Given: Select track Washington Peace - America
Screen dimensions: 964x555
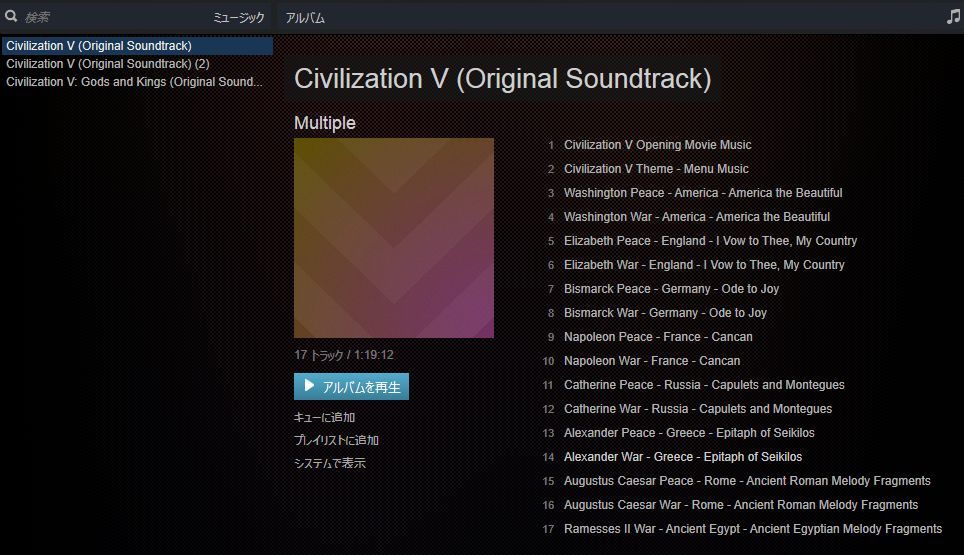Looking at the screenshot, I should point(703,193).
